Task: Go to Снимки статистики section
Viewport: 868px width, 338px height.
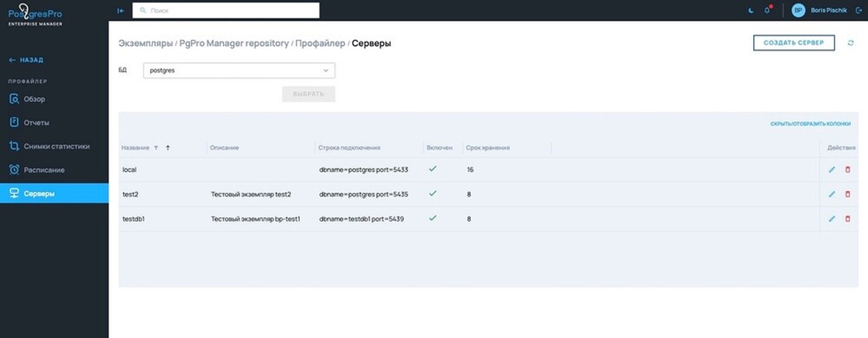Action: click(56, 147)
